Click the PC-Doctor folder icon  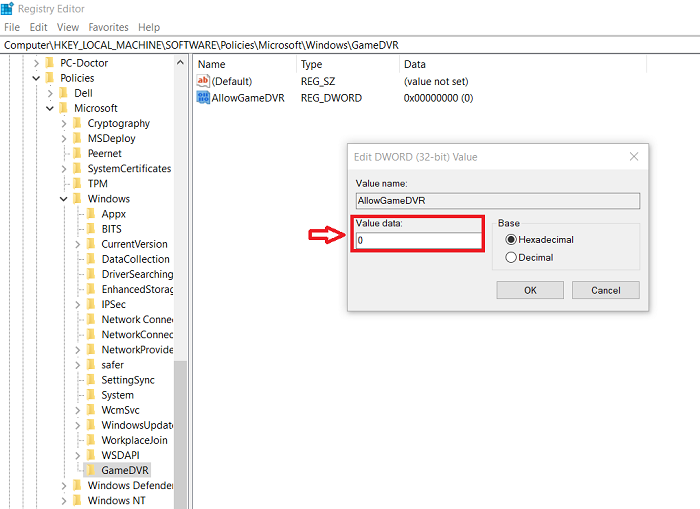click(x=50, y=63)
